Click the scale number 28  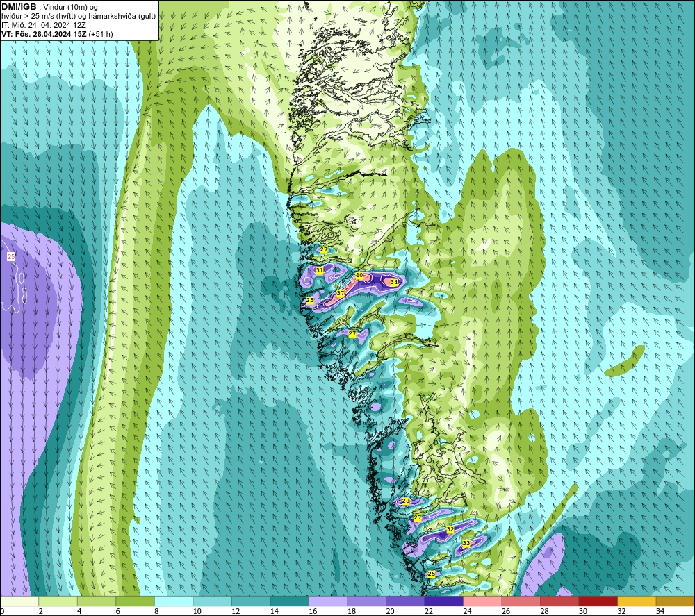pyautogui.click(x=544, y=611)
